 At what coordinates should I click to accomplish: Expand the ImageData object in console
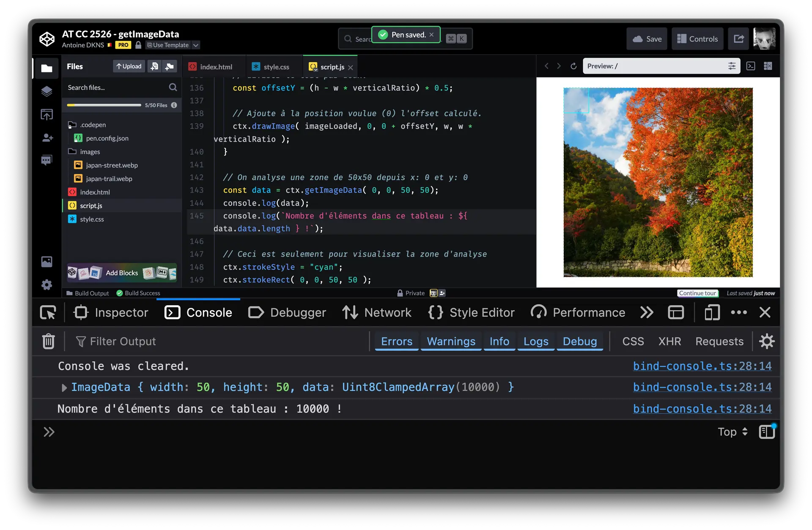(x=64, y=388)
